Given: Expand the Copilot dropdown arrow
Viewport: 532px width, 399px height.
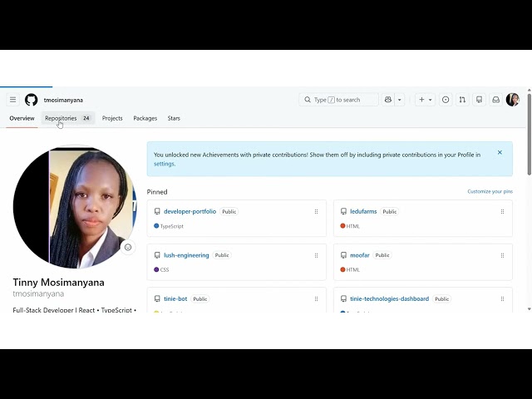Looking at the screenshot, I should point(399,100).
